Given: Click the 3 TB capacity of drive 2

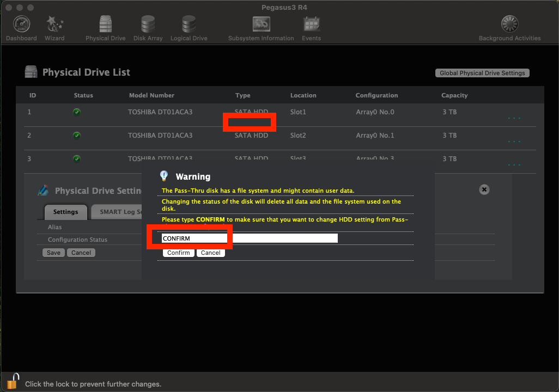Looking at the screenshot, I should 449,136.
